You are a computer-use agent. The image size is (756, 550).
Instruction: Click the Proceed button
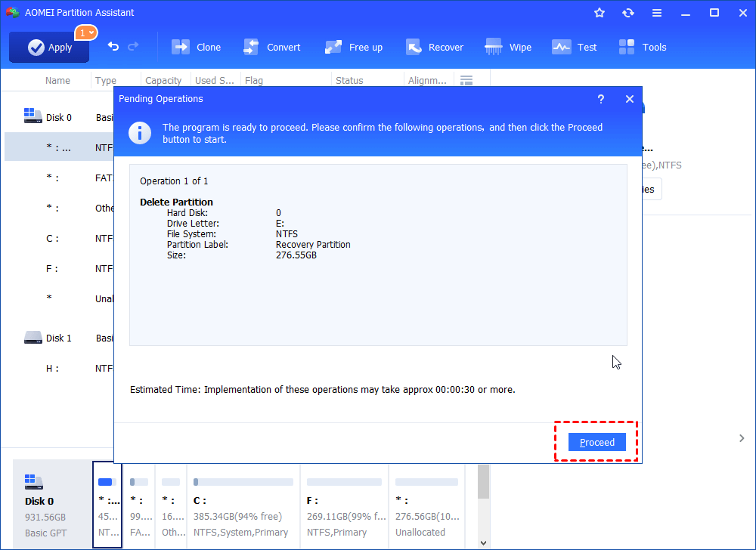[597, 442]
